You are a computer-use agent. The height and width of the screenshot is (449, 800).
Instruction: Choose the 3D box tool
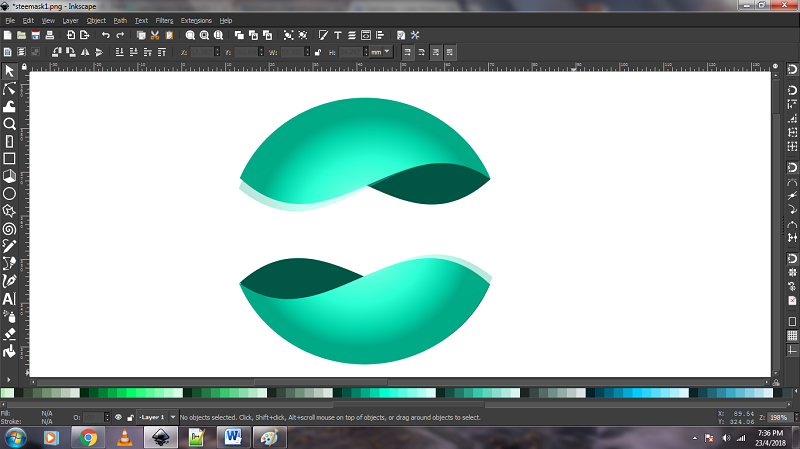[9, 176]
